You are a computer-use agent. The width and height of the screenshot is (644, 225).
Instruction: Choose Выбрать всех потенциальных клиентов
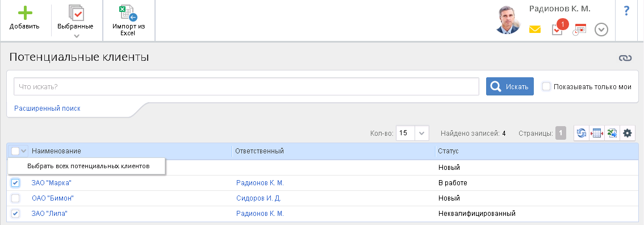pos(88,166)
